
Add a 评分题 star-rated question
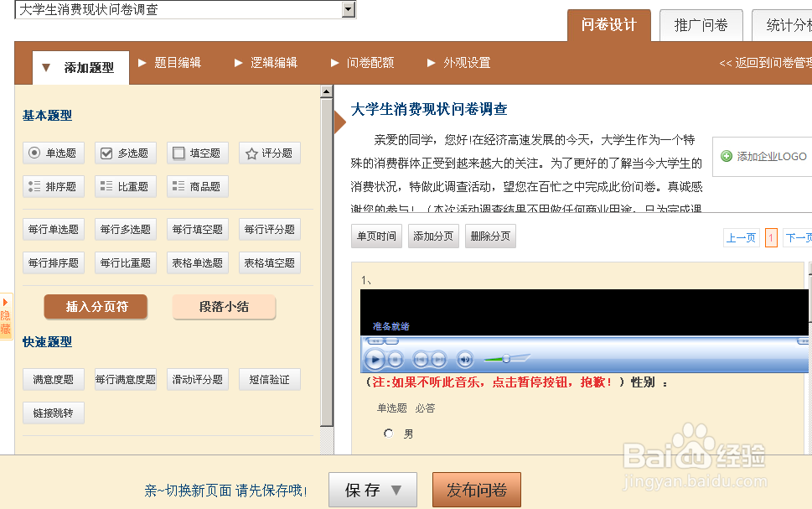(269, 153)
